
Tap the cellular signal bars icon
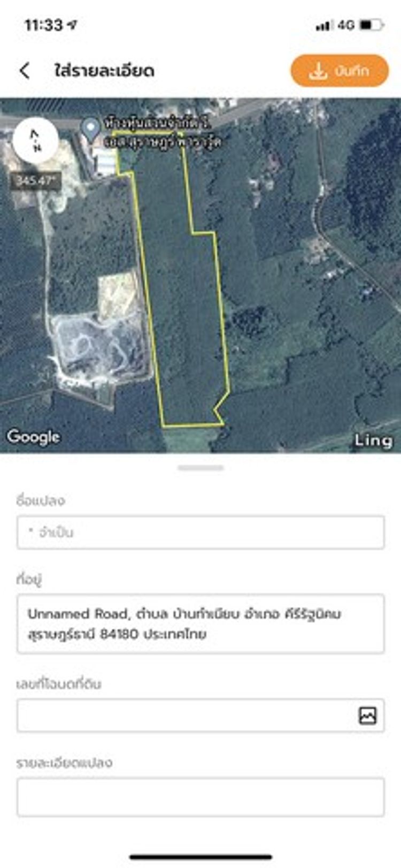(323, 25)
